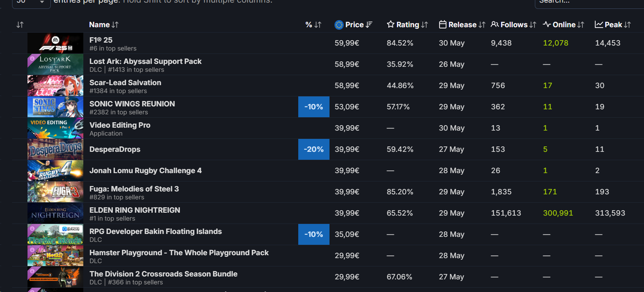Click Lost Ark pack release date 26 May
This screenshot has width=644, height=292.
point(451,64)
